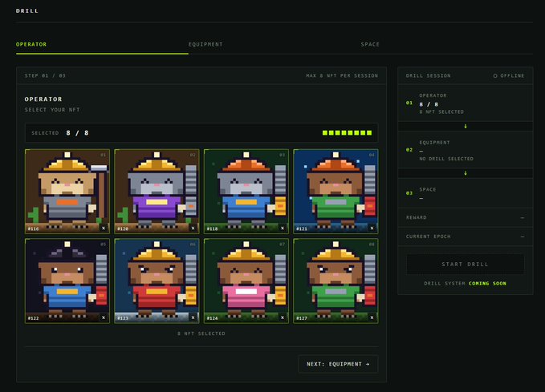Click step 02 EQUIPMENT in Drill Session
Viewport: 545px width, 392px height.
point(466,151)
